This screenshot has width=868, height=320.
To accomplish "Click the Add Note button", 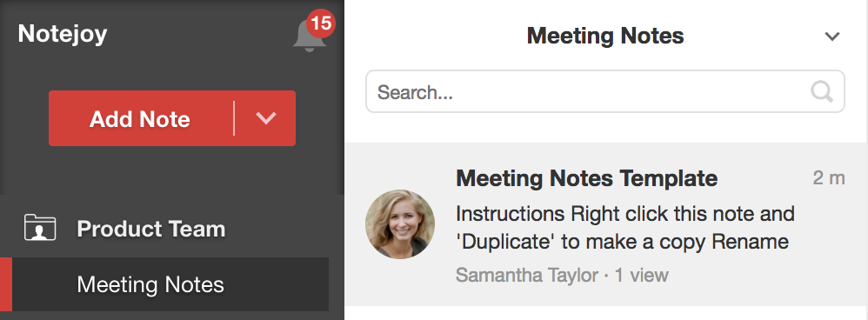I will coord(140,118).
